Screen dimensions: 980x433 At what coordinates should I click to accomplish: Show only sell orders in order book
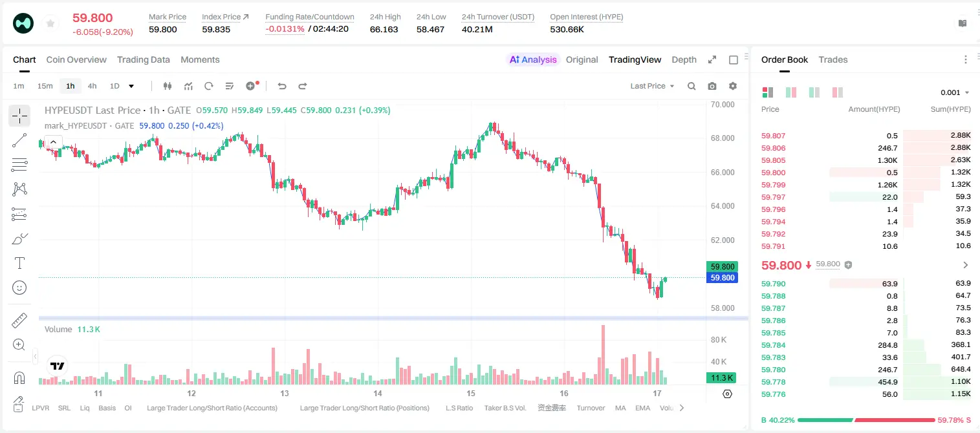837,92
